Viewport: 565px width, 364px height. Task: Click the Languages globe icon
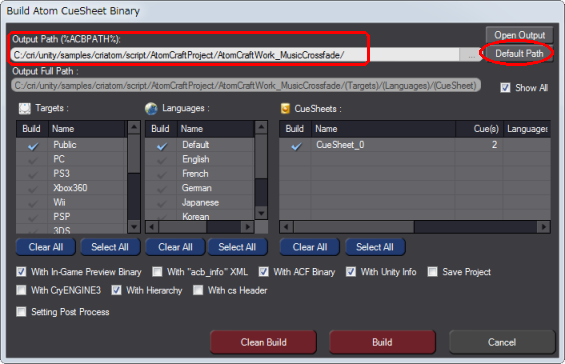[x=151, y=108]
